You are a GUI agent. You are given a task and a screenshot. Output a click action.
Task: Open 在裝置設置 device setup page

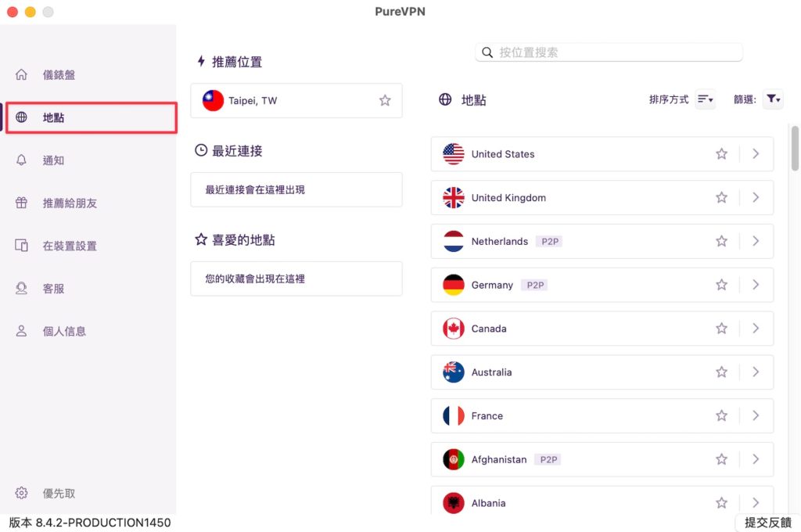[70, 246]
